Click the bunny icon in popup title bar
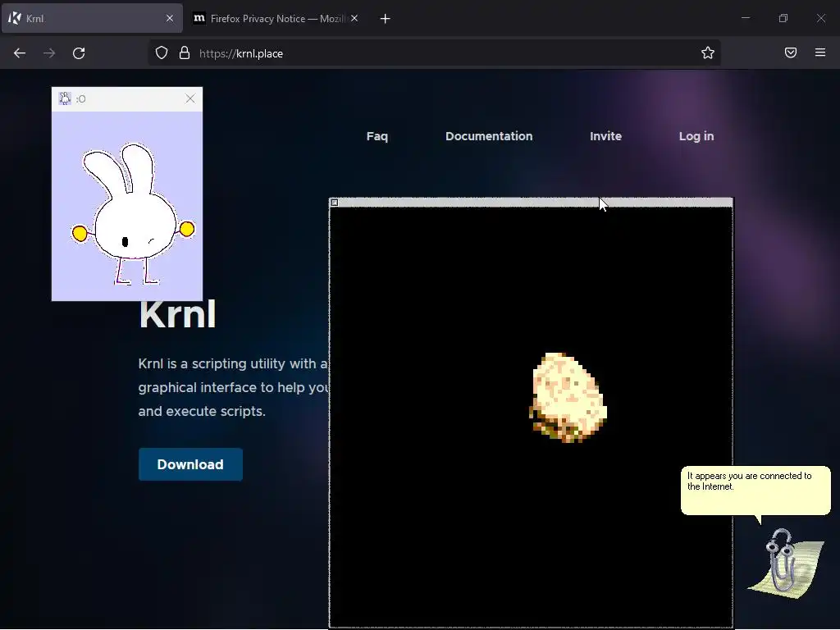840x630 pixels. 65,98
